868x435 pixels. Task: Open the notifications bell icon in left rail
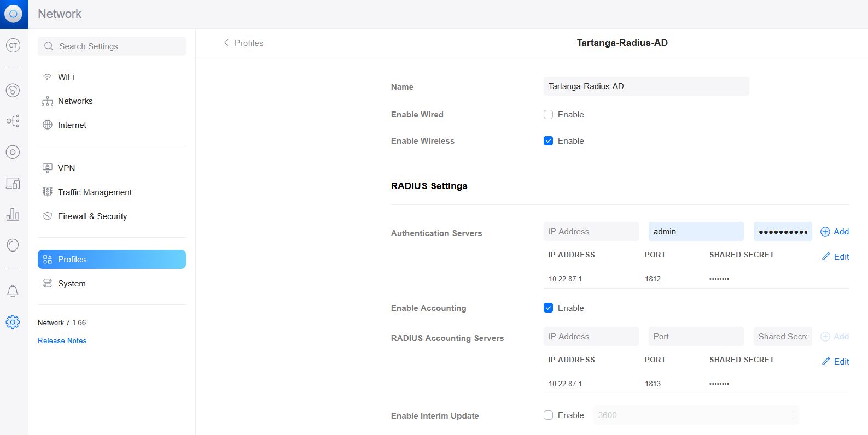[x=13, y=291]
